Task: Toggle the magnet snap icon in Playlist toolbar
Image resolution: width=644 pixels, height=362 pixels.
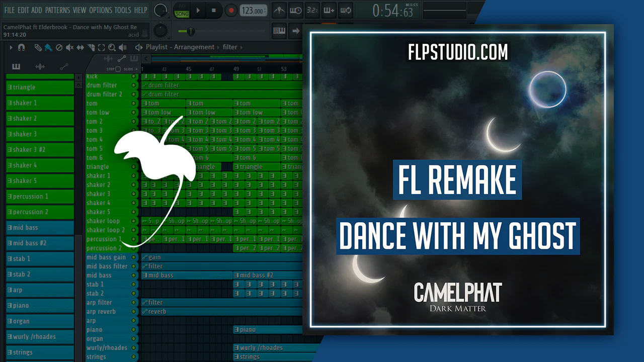Action: pos(21,47)
